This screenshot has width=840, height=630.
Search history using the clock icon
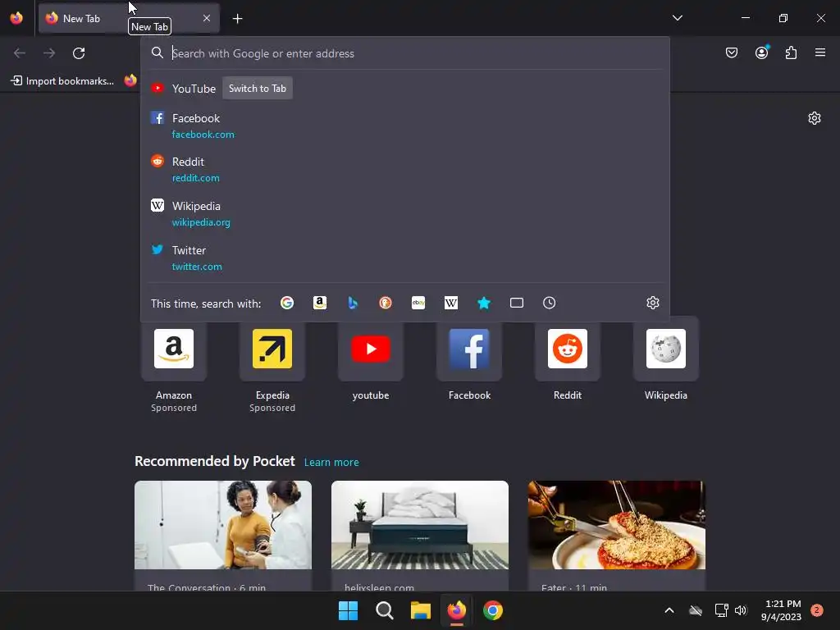549,304
